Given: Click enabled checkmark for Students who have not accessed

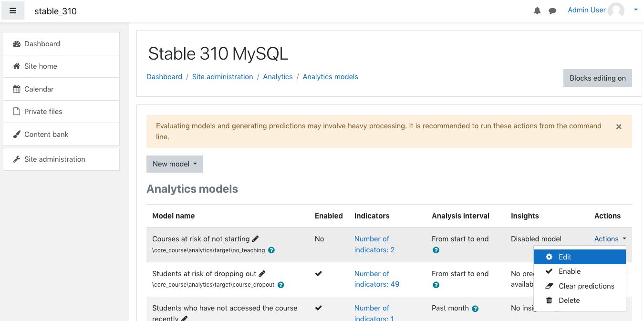Looking at the screenshot, I should [x=319, y=308].
